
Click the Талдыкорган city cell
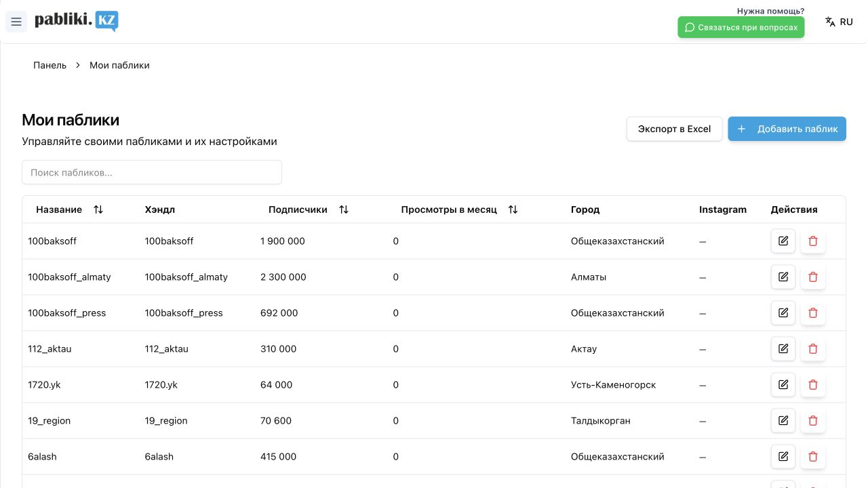601,420
